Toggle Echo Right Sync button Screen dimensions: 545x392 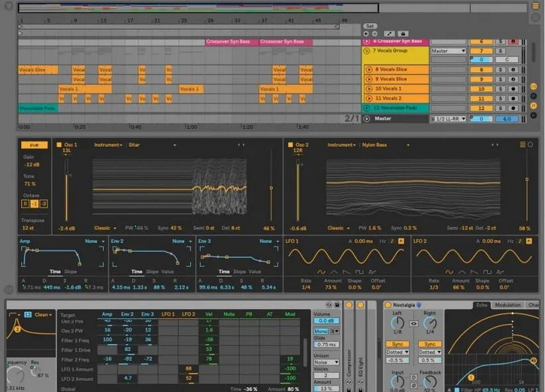[430, 344]
